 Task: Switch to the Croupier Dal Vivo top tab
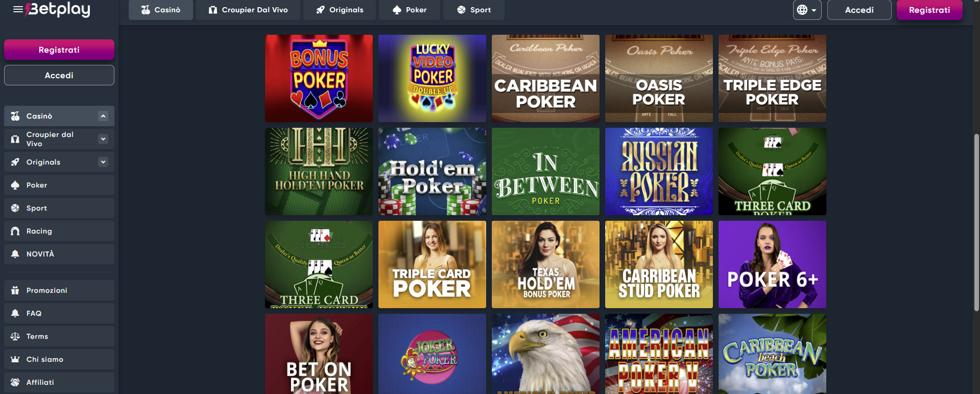[x=248, y=10]
